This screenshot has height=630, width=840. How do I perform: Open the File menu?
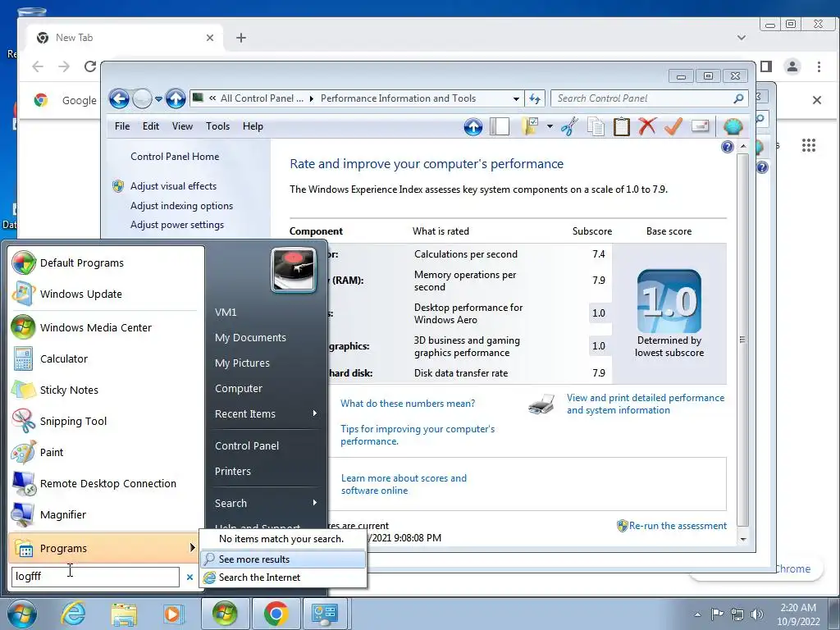(122, 126)
